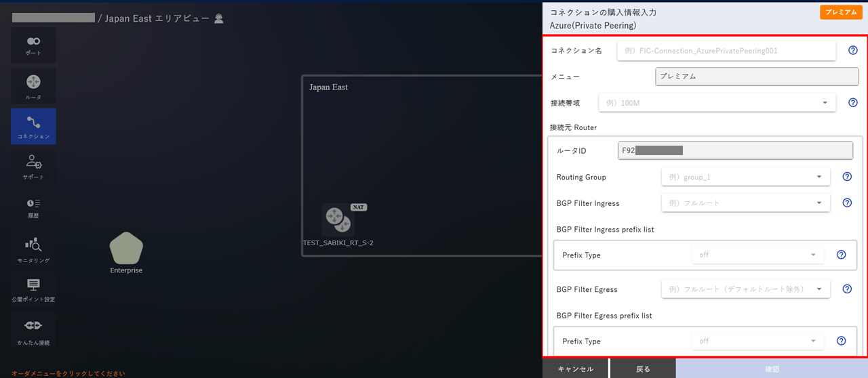The height and width of the screenshot is (378, 868).
Task: Open the Ingress prefix list Prefix Type dropdown
Action: [x=757, y=255]
